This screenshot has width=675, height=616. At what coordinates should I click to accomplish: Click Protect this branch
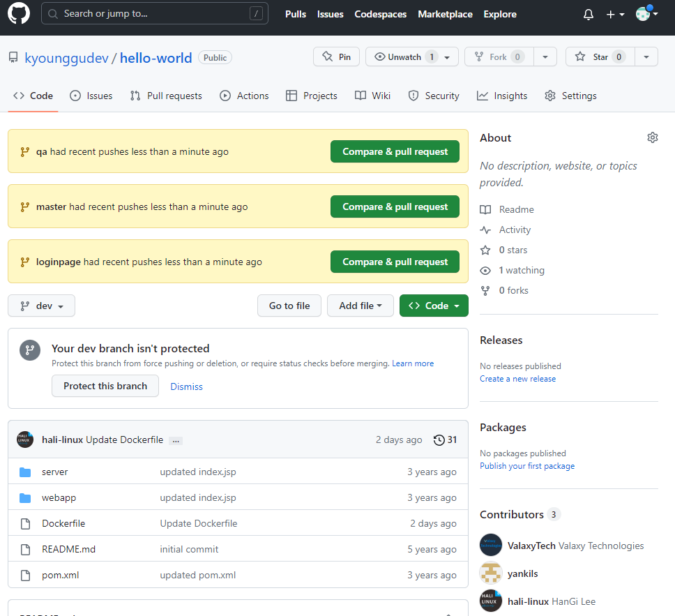coord(105,386)
